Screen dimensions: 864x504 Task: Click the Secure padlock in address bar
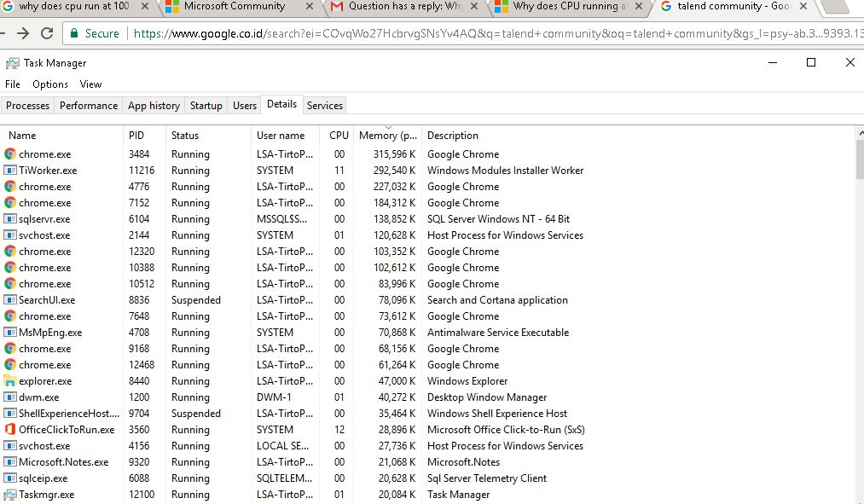[x=74, y=33]
